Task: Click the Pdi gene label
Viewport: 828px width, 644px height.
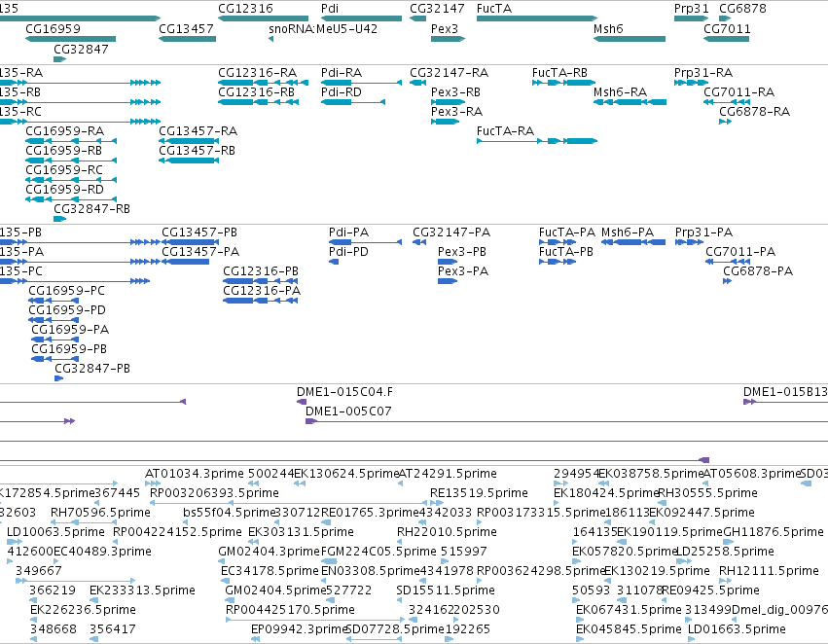Action: pos(330,9)
